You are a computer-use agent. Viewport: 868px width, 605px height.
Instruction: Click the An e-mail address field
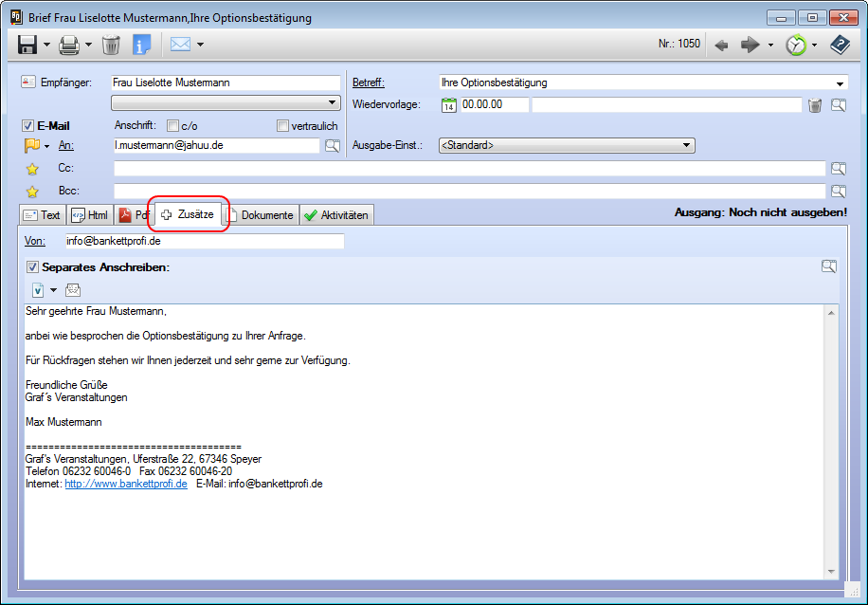216,146
